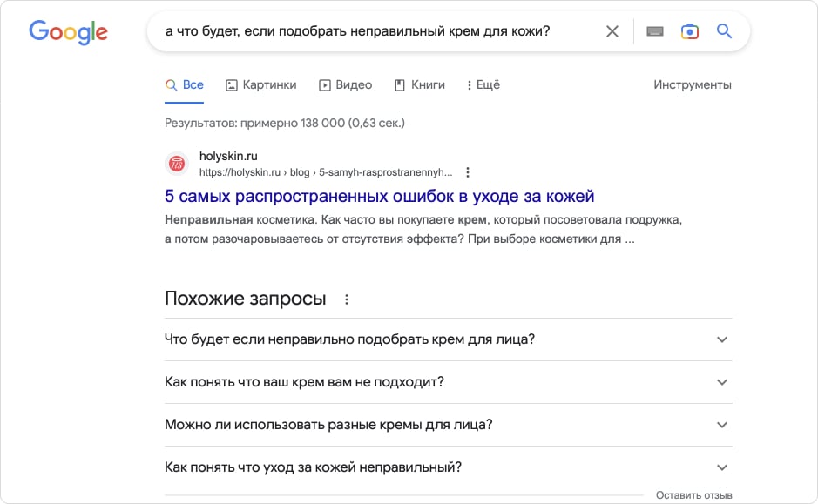The width and height of the screenshot is (818, 504).
Task: Switch to the Картинки tab
Action: click(x=261, y=85)
